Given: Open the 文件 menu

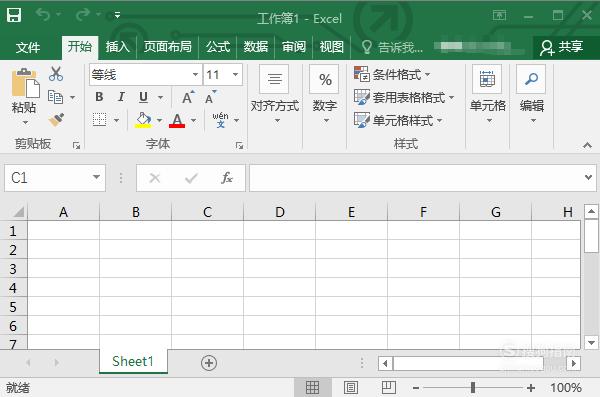Looking at the screenshot, I should pos(28,47).
